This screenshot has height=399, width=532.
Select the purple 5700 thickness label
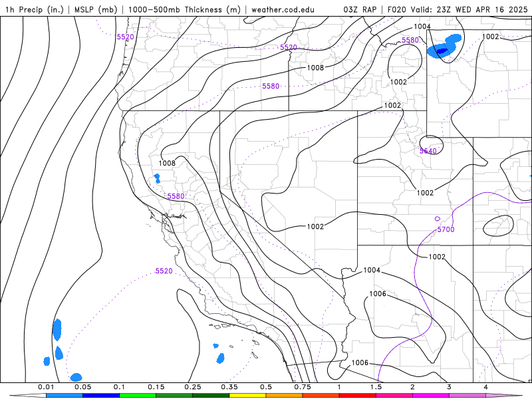pos(446,229)
